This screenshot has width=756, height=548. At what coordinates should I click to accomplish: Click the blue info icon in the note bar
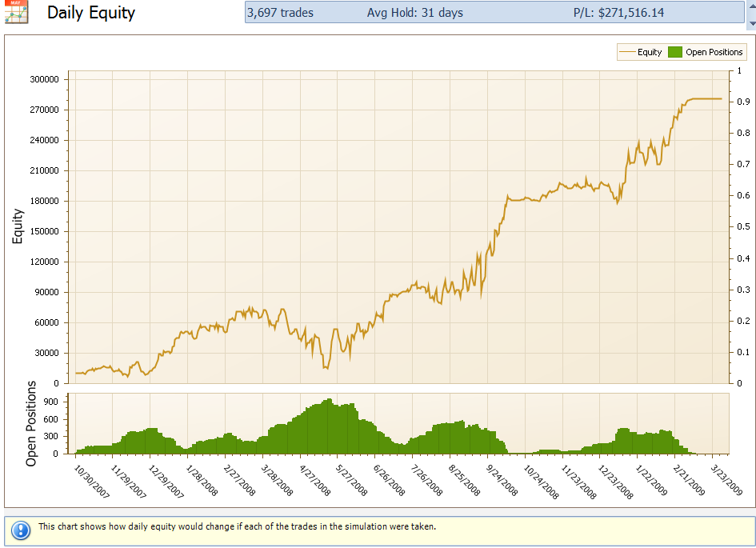[x=21, y=530]
